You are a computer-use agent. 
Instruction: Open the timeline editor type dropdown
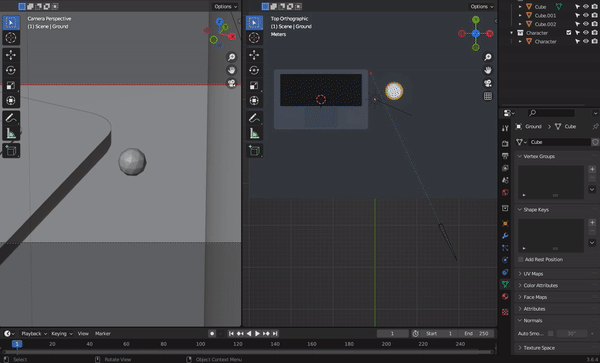[x=9, y=334]
